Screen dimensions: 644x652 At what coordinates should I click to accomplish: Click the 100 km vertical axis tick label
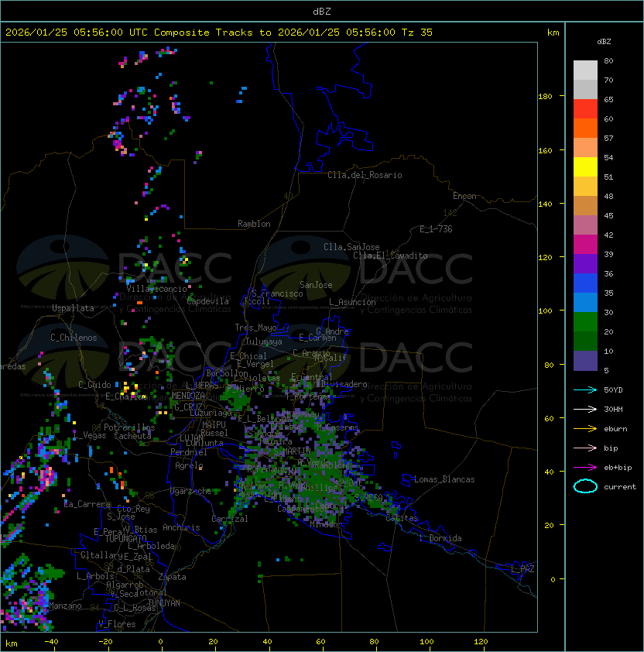tap(545, 311)
